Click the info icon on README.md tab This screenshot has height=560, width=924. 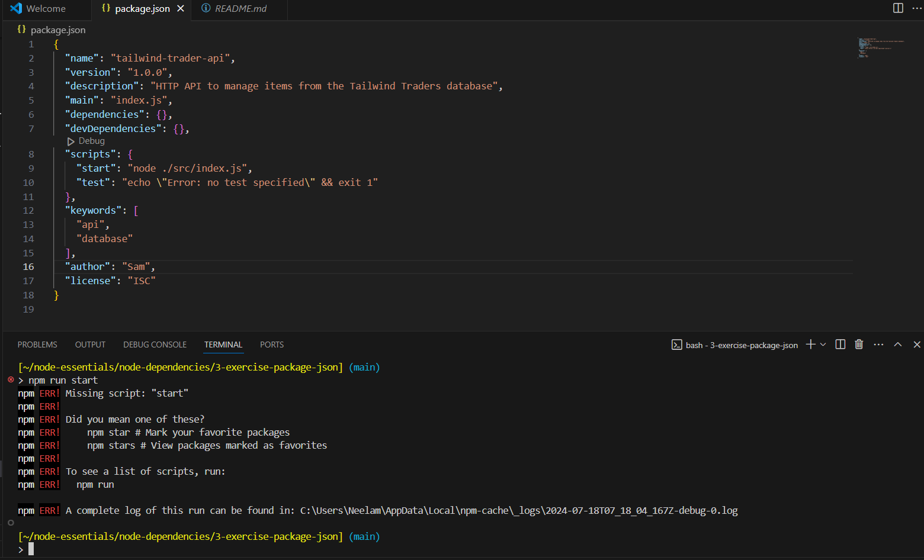coord(206,8)
